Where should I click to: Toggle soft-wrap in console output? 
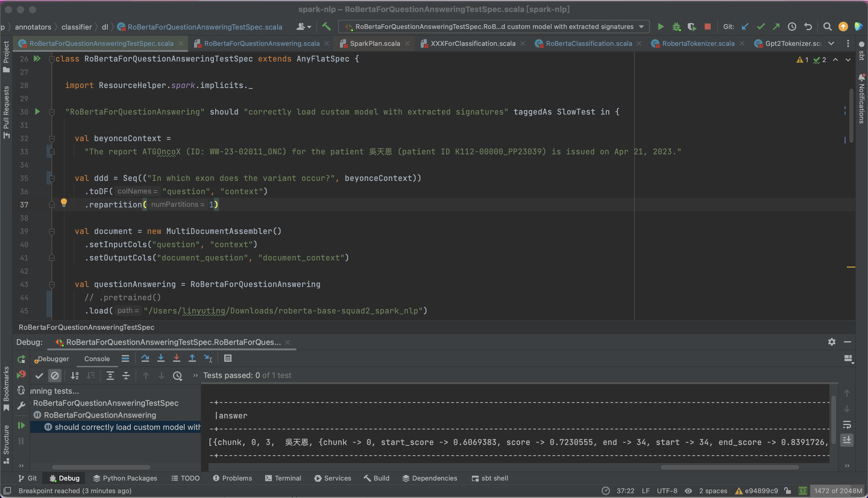coord(847,424)
